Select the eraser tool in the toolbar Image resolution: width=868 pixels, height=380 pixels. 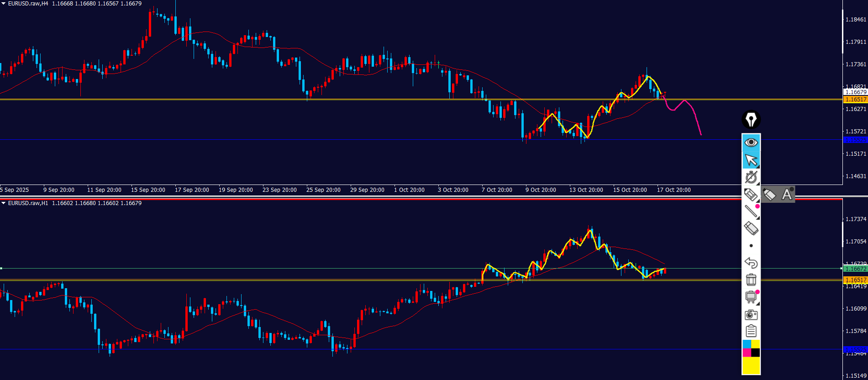(x=751, y=228)
